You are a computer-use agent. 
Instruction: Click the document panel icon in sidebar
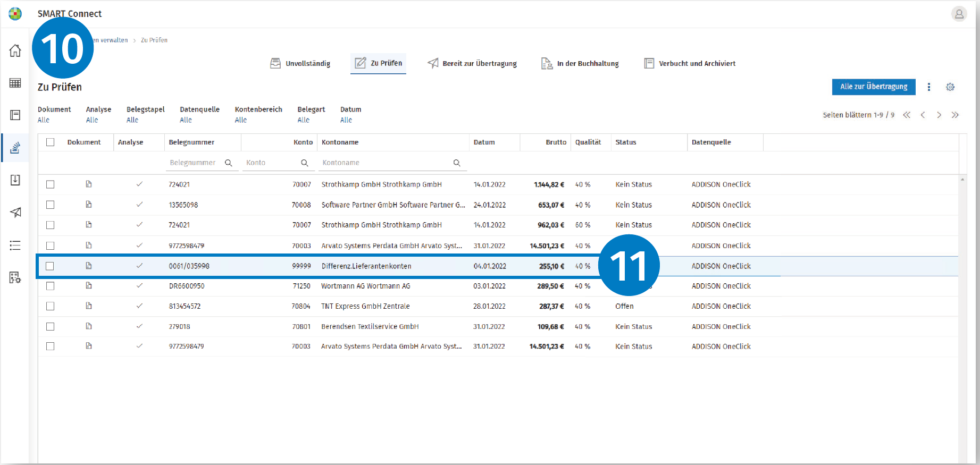coord(15,115)
